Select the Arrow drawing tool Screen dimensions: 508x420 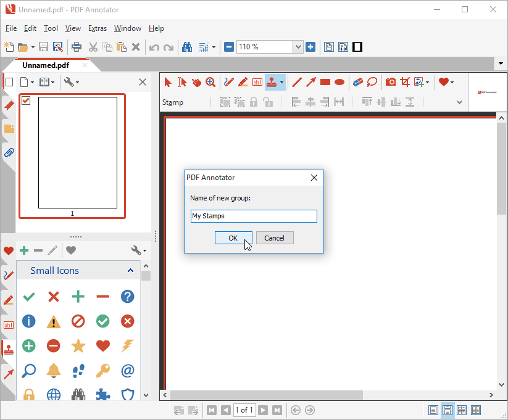click(x=310, y=82)
